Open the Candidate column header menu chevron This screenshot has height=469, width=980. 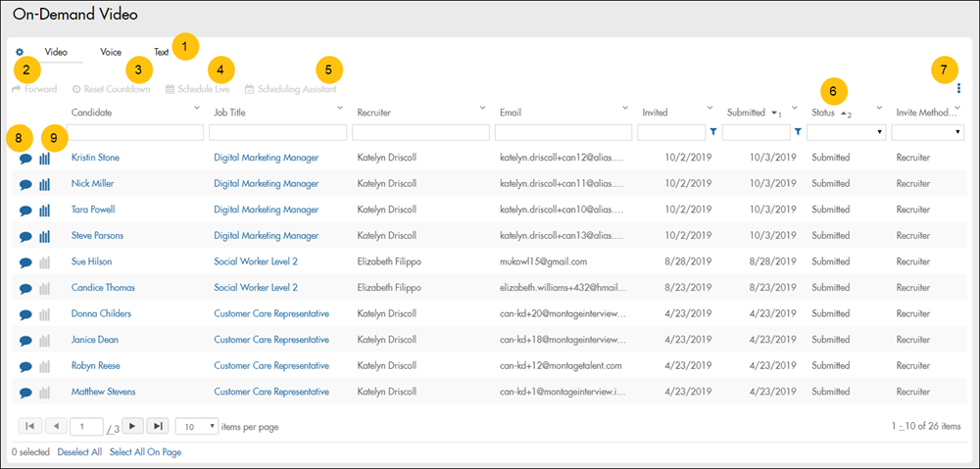[197, 108]
